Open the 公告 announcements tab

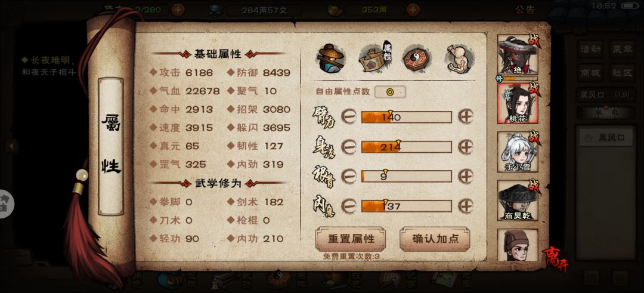click(x=525, y=10)
